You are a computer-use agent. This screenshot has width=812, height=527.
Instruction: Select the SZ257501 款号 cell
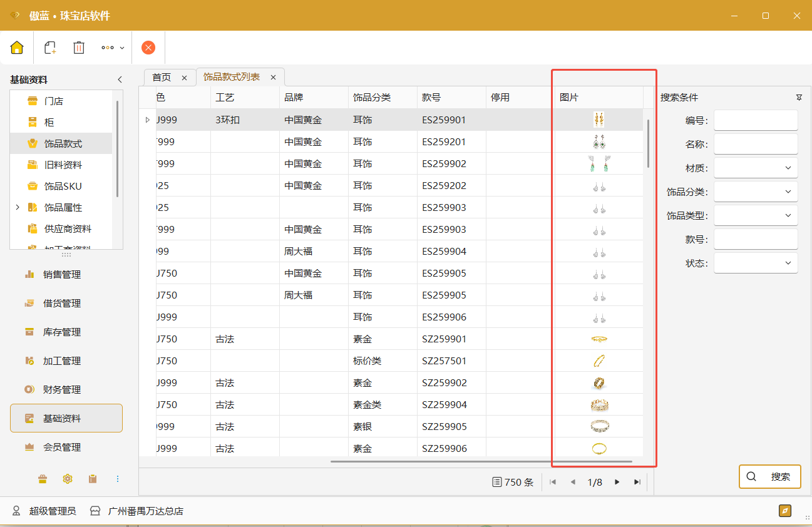(x=451, y=361)
